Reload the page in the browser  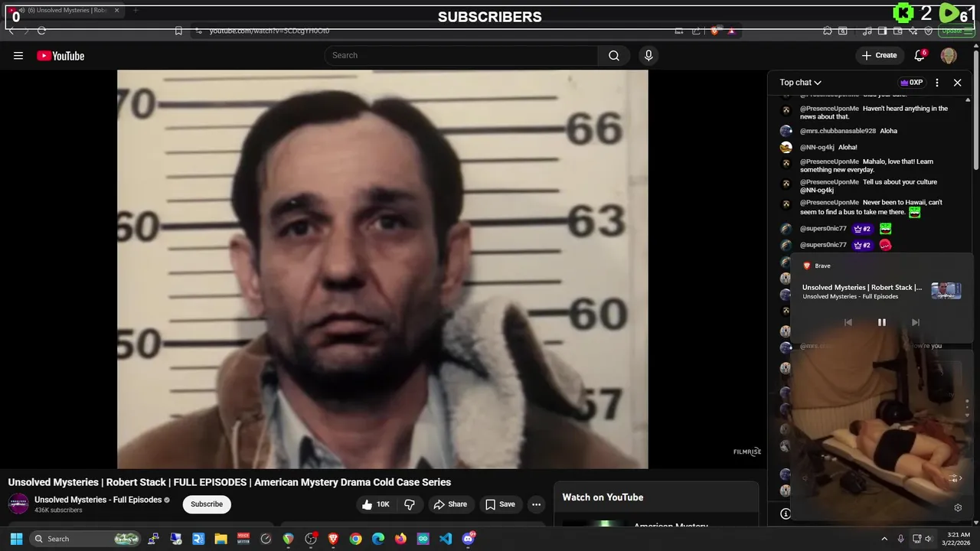(x=41, y=31)
